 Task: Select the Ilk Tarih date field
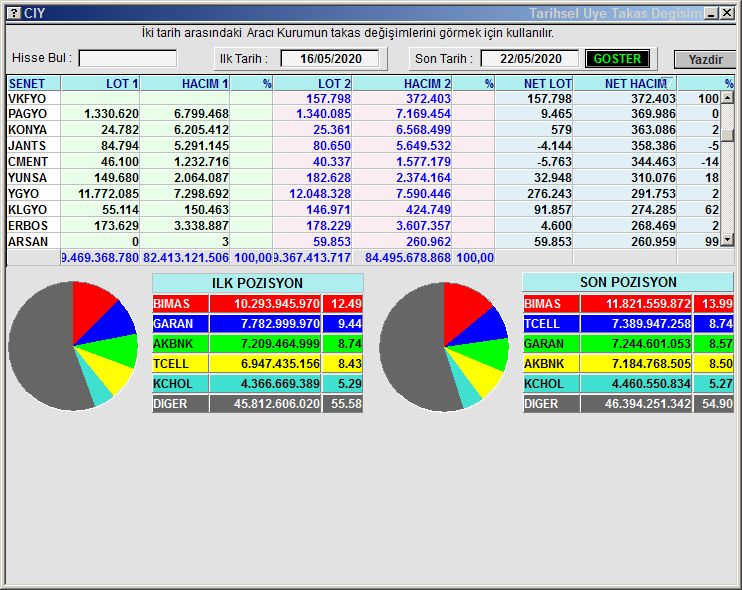pos(330,59)
